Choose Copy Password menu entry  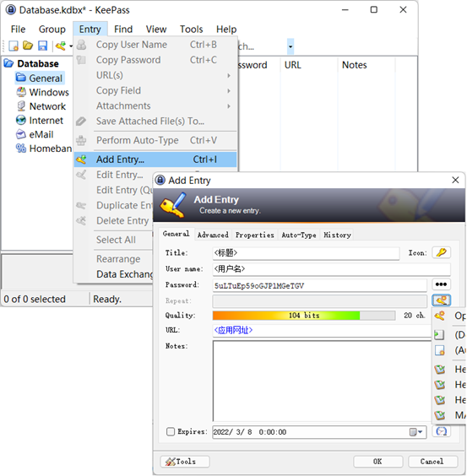155,60
